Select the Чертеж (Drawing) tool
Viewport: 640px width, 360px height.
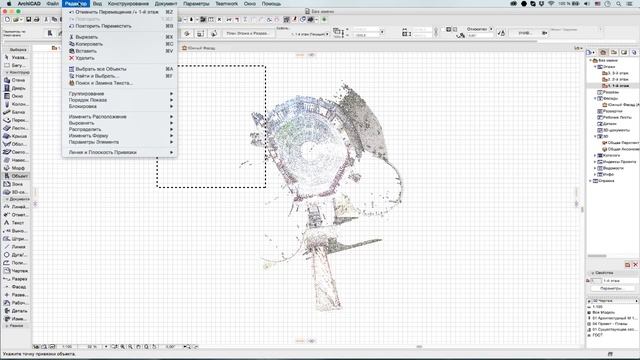(16, 271)
